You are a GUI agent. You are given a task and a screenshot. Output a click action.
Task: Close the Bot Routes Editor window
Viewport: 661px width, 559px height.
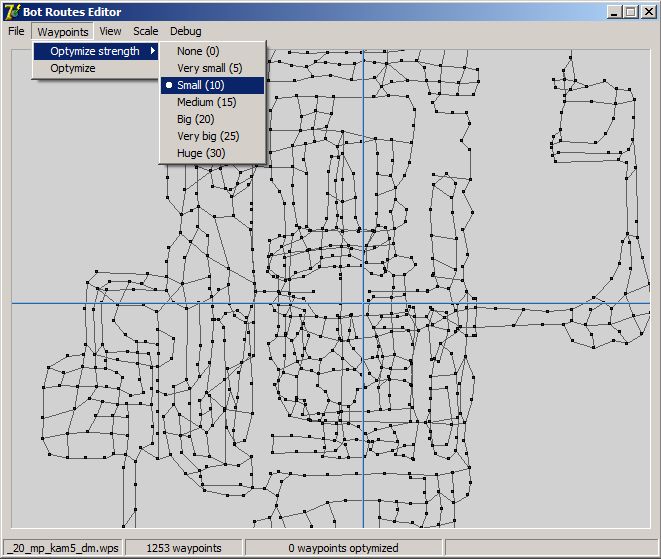tap(649, 12)
